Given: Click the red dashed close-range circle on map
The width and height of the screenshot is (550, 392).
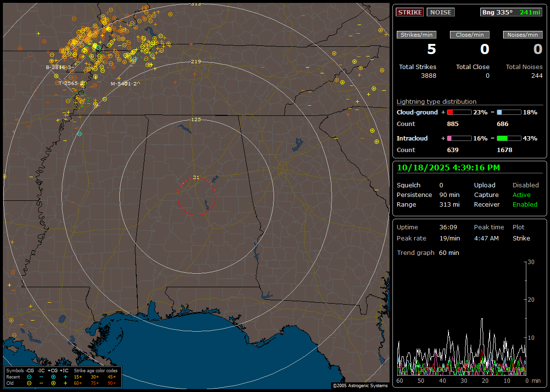Looking at the screenshot, I should pyautogui.click(x=177, y=196).
